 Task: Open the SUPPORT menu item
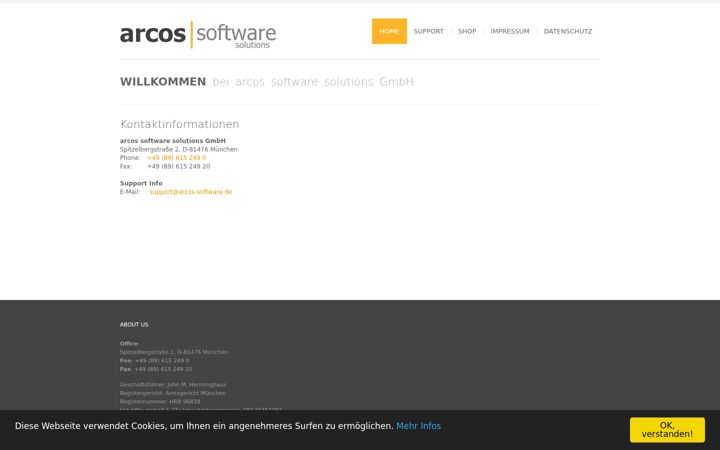428,31
